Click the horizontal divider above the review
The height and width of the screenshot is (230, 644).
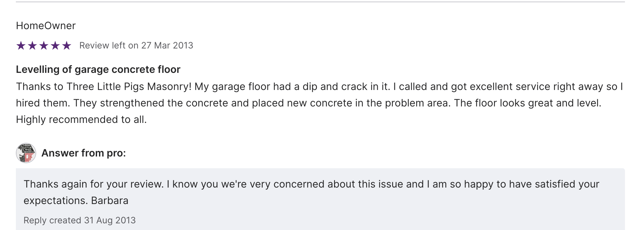320,2
